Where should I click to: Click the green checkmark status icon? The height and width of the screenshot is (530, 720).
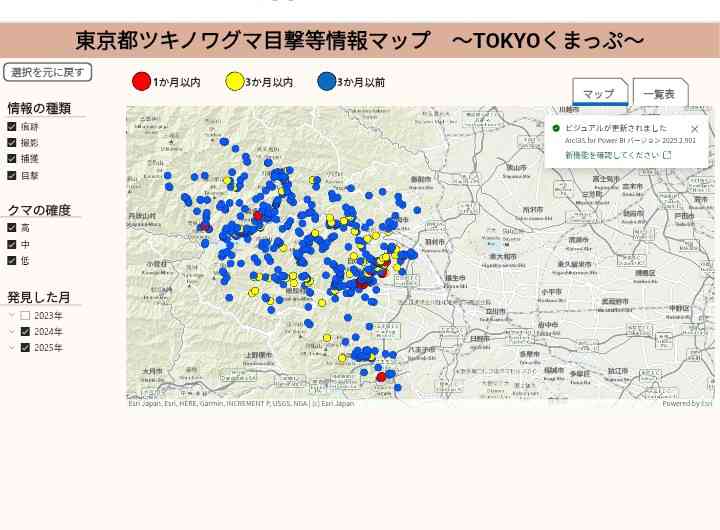pyautogui.click(x=556, y=128)
